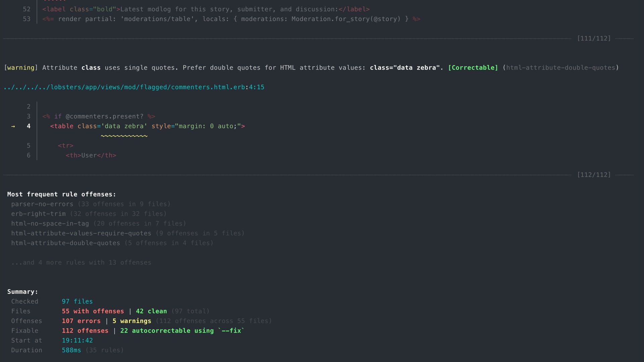644x362 pixels.
Task: Click the [Correctable] green tag
Action: (473, 68)
